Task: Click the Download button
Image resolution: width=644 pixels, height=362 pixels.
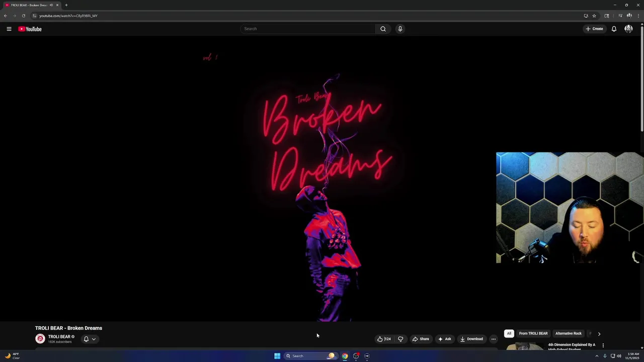Action: (x=471, y=339)
